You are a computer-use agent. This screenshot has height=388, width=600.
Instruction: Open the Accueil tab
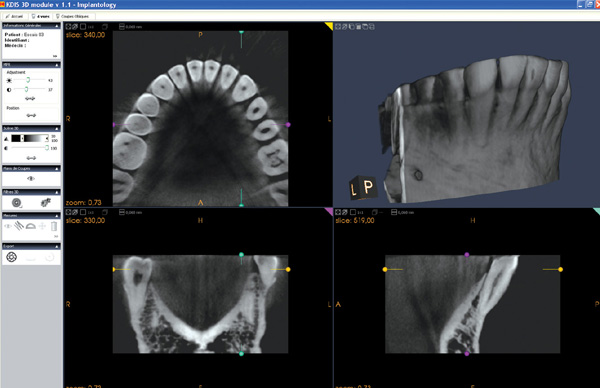coord(14,16)
